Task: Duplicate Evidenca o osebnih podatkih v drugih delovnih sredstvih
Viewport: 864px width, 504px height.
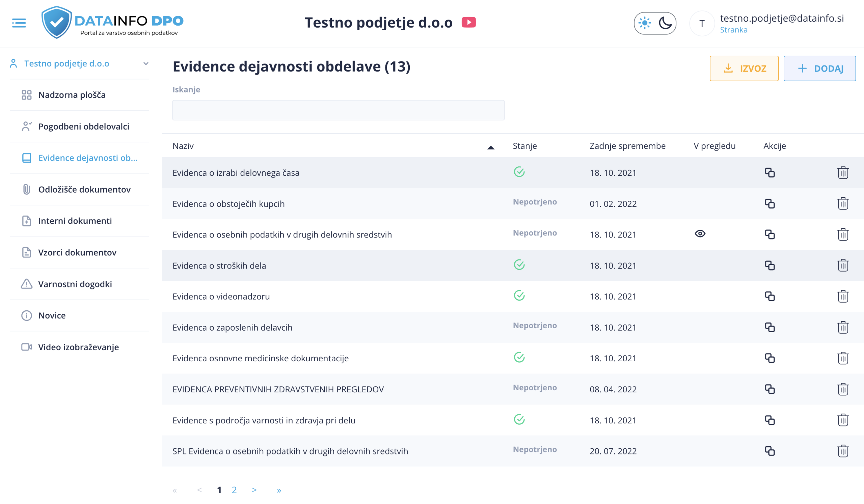Action: click(x=770, y=235)
